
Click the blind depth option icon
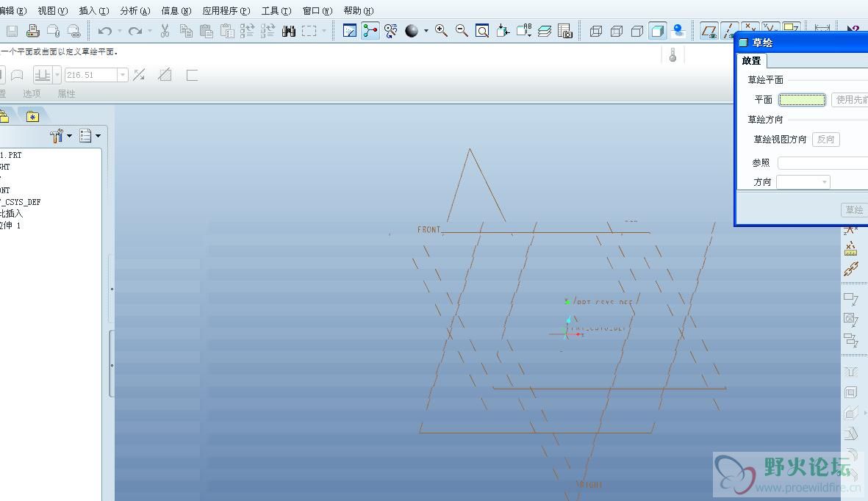pyautogui.click(x=43, y=75)
